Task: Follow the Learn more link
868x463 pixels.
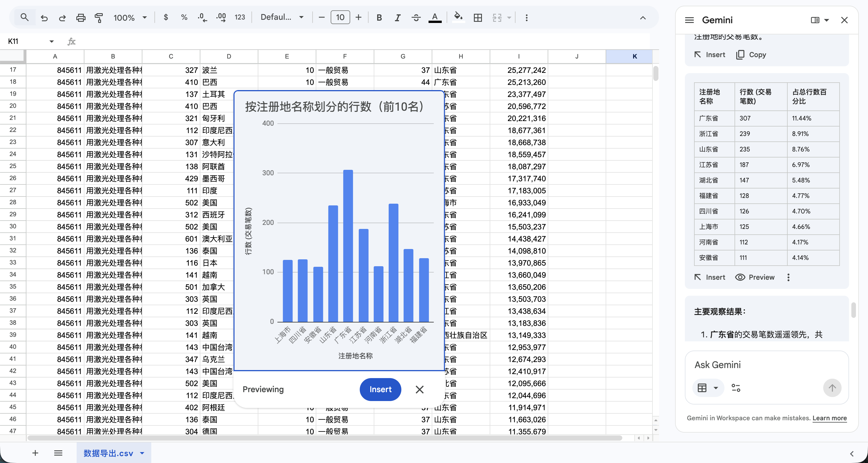Action: pos(829,418)
